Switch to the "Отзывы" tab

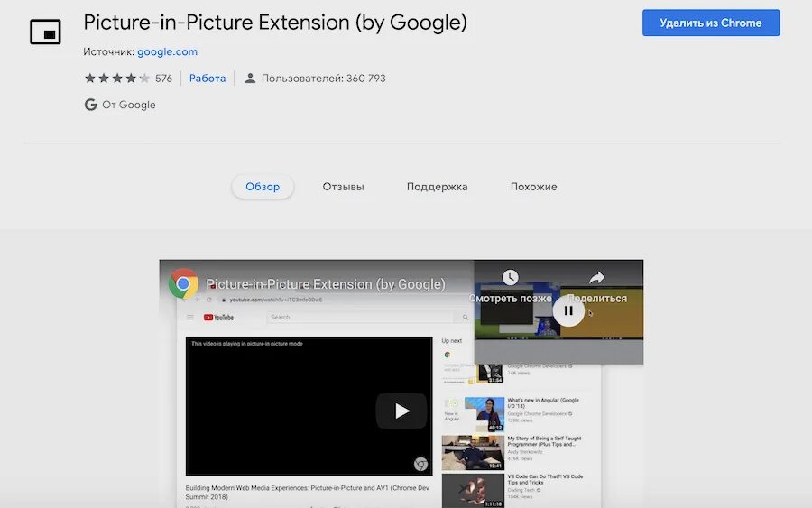(344, 187)
